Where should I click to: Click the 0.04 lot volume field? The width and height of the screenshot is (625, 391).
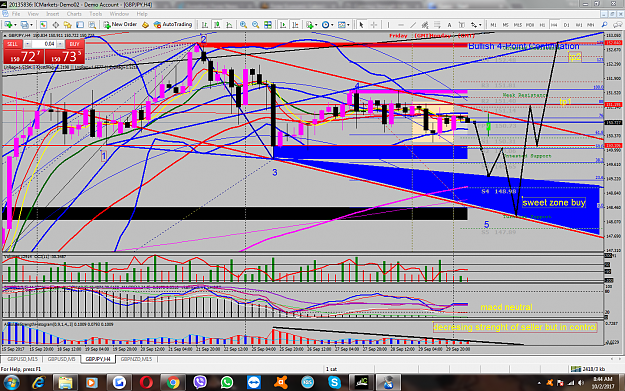[x=44, y=44]
